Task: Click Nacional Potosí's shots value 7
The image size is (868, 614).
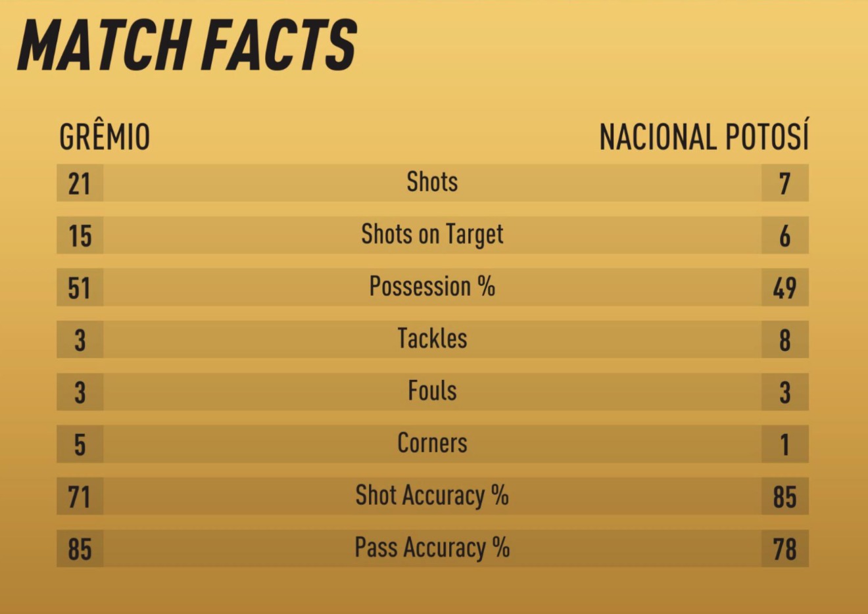Action: pos(784,183)
